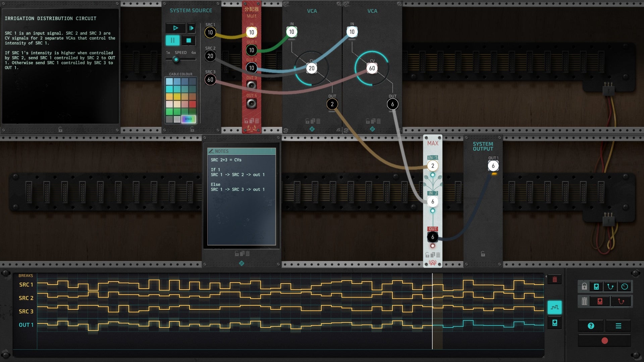Viewport: 644px width, 362px height.
Task: Click the module view icon below the waveform icon
Action: 555,321
